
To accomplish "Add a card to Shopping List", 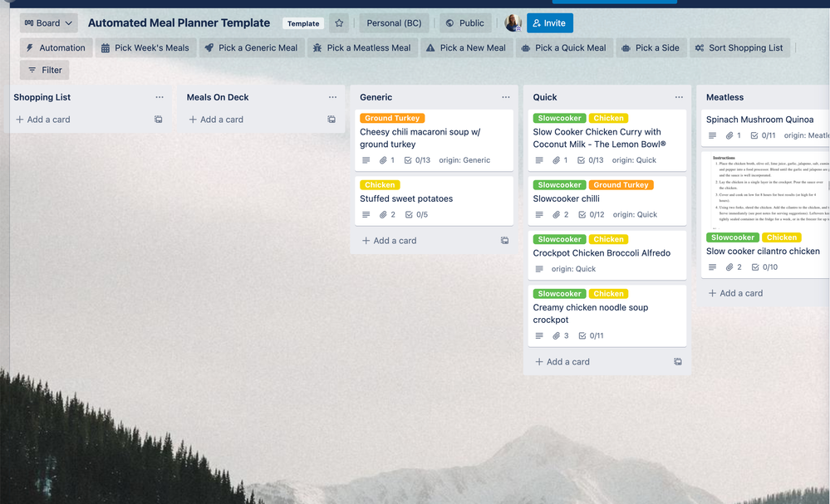I will click(x=43, y=120).
